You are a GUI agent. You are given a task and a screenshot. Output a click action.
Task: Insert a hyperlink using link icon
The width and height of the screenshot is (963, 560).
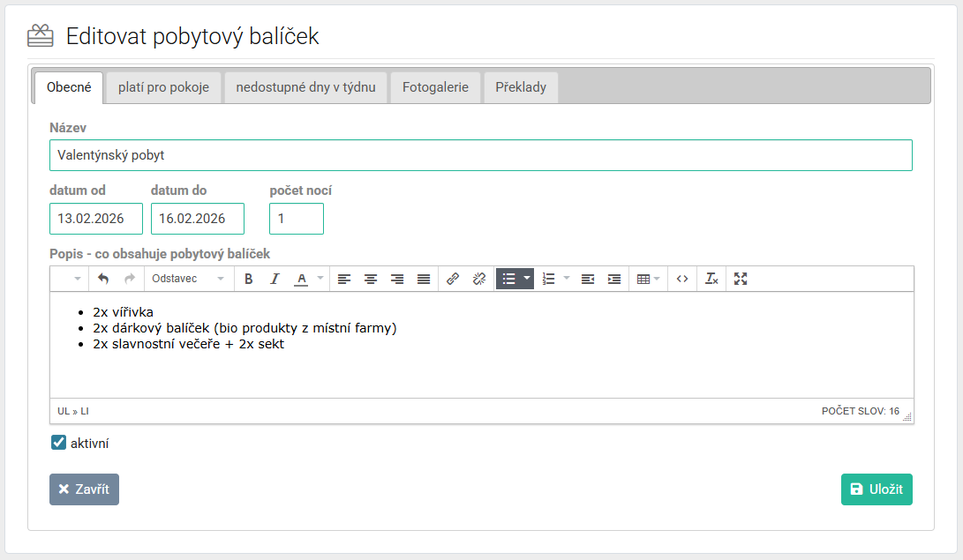453,279
